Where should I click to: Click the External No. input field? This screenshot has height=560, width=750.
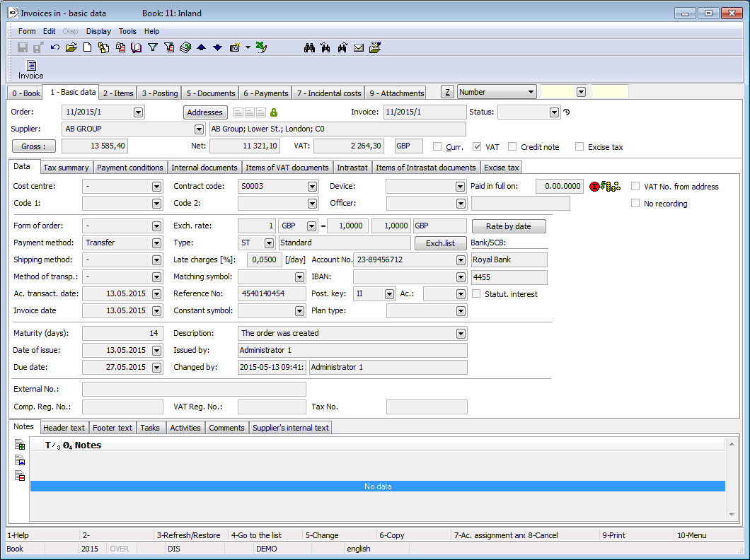click(x=194, y=389)
